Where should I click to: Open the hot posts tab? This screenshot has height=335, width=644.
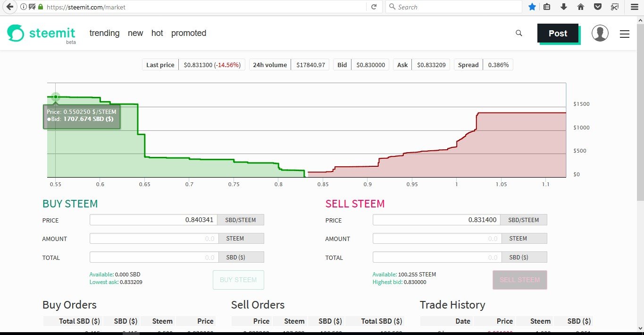point(157,33)
